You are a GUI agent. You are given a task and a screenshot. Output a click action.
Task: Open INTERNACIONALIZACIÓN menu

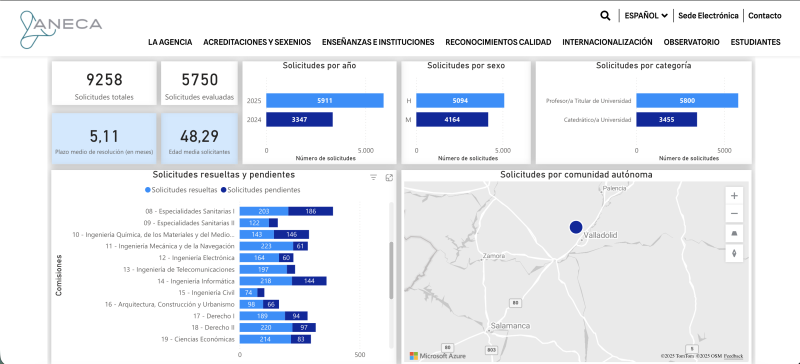(607, 42)
